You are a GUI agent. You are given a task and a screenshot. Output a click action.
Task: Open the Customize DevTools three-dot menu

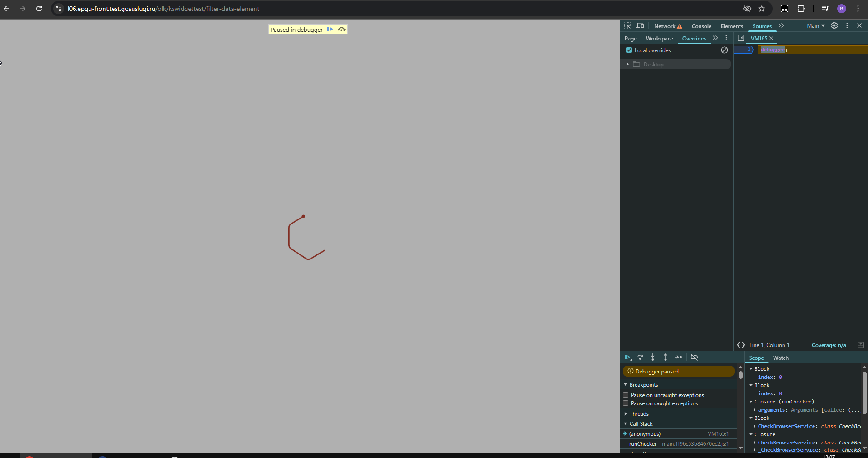coord(847,26)
